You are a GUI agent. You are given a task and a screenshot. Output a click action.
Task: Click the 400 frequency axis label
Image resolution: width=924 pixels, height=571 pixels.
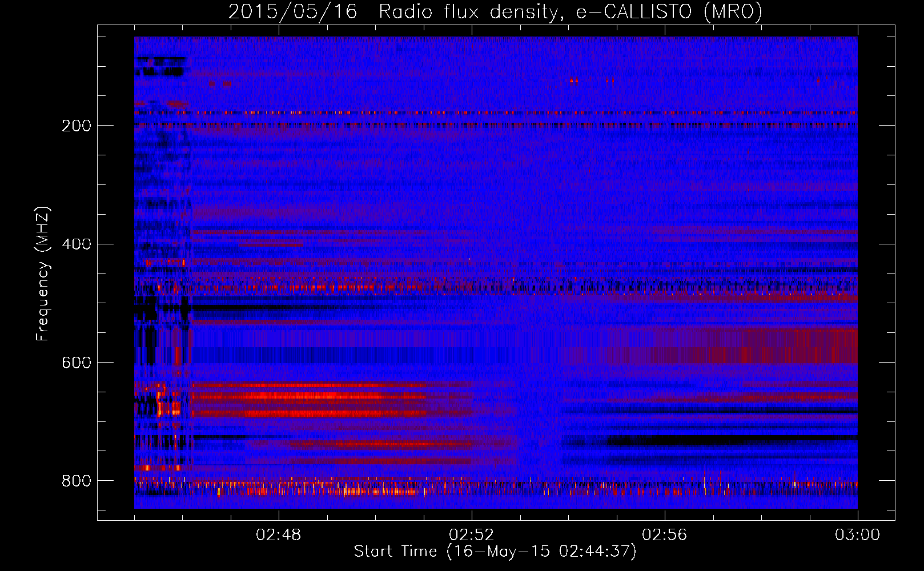(76, 244)
